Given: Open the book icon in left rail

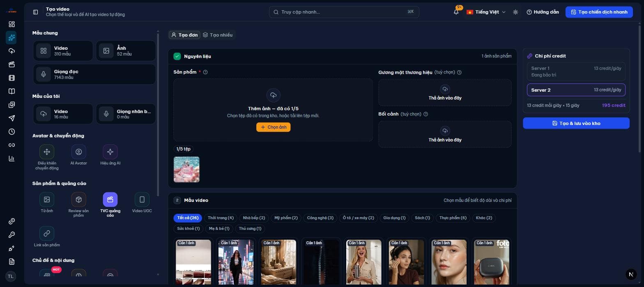Looking at the screenshot, I should [x=11, y=91].
